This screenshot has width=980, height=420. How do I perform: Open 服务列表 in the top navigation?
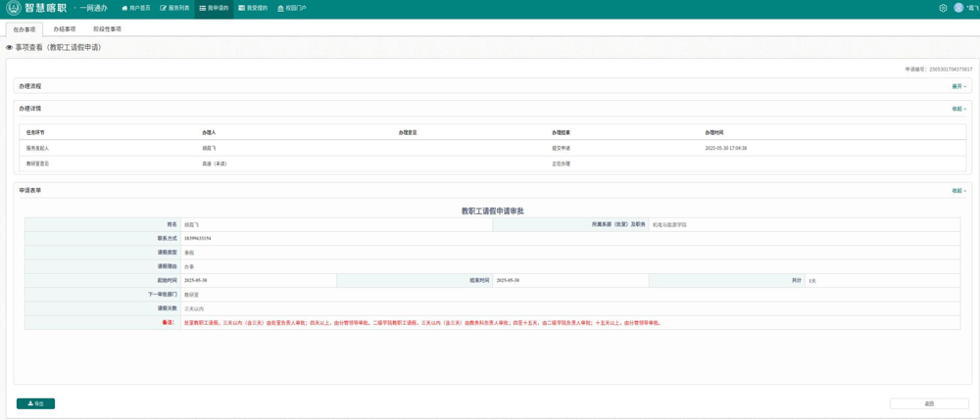pos(175,8)
